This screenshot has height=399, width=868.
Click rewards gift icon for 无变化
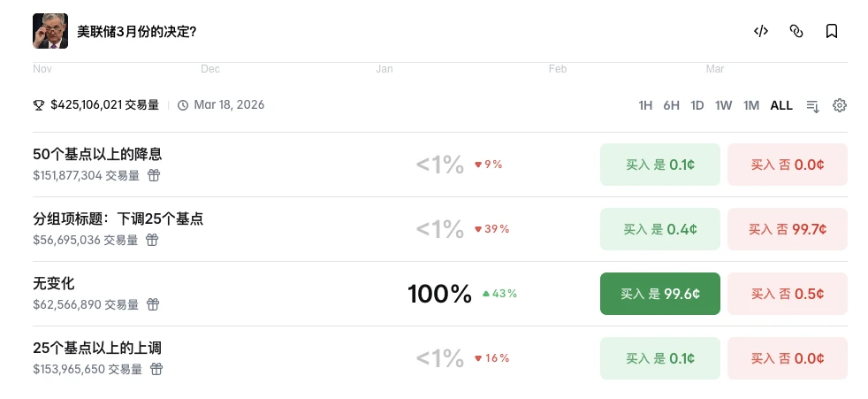(x=153, y=304)
